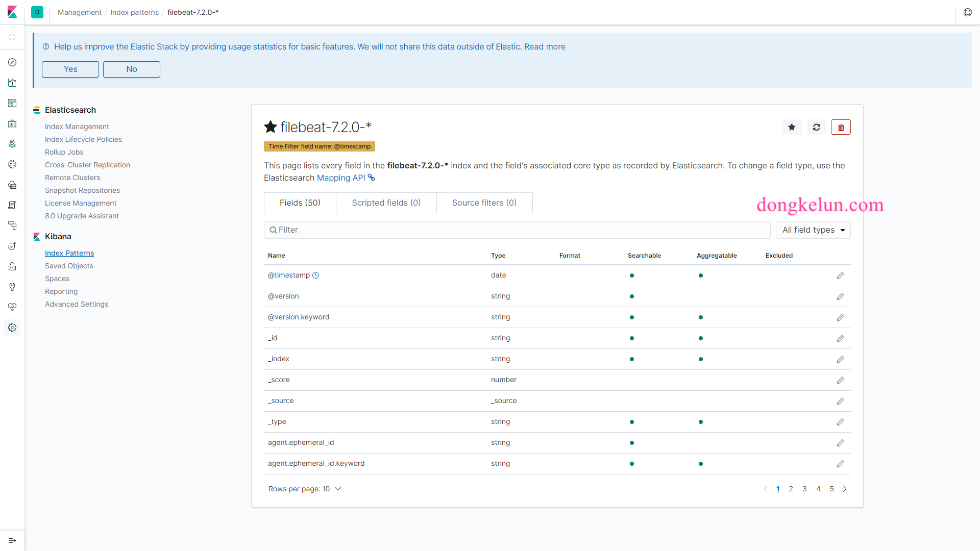Edit the _id field

click(841, 338)
